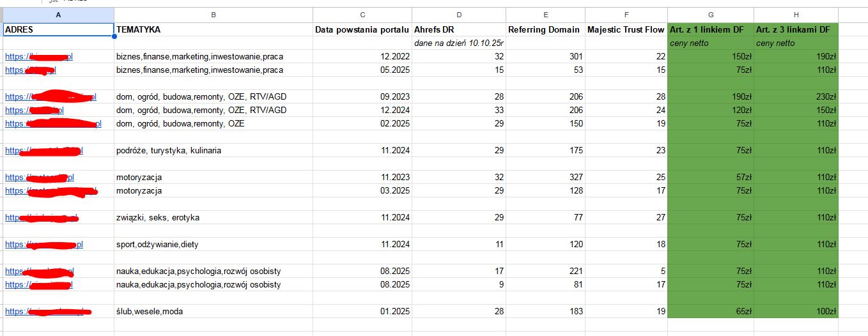Click the ADRES header cell
This screenshot has width=868, height=336.
point(58,29)
